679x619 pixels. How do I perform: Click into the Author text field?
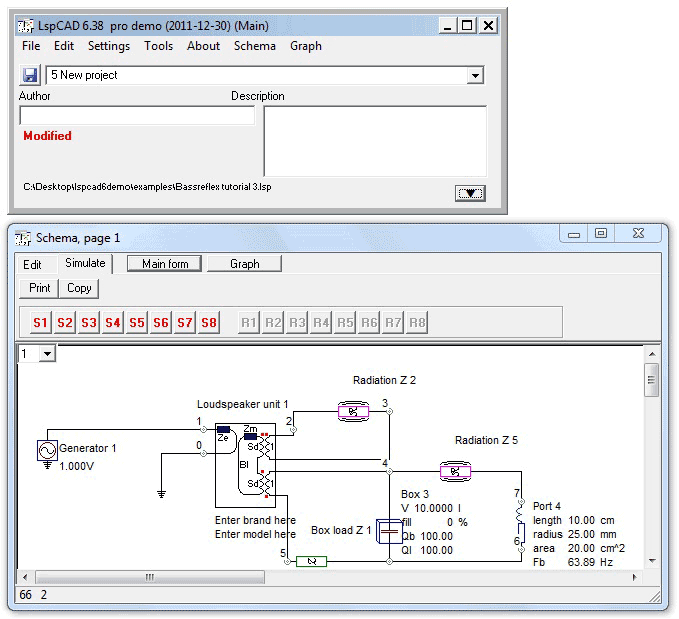point(137,116)
